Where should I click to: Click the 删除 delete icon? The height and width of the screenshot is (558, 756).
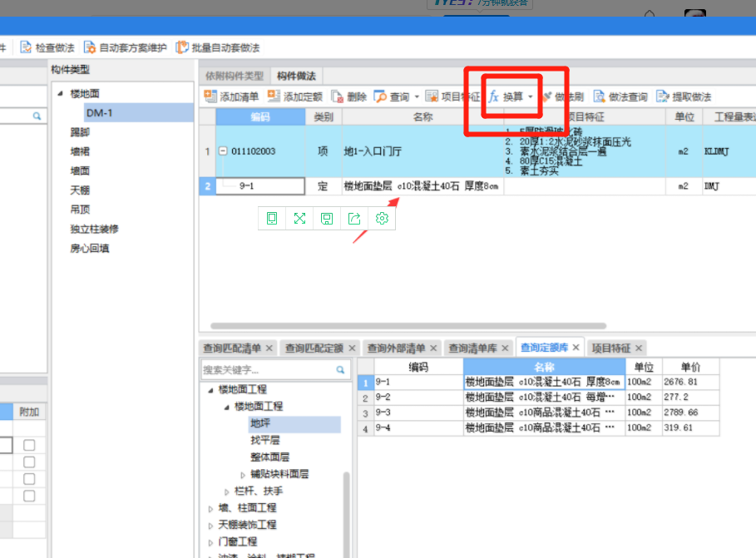coord(337,96)
